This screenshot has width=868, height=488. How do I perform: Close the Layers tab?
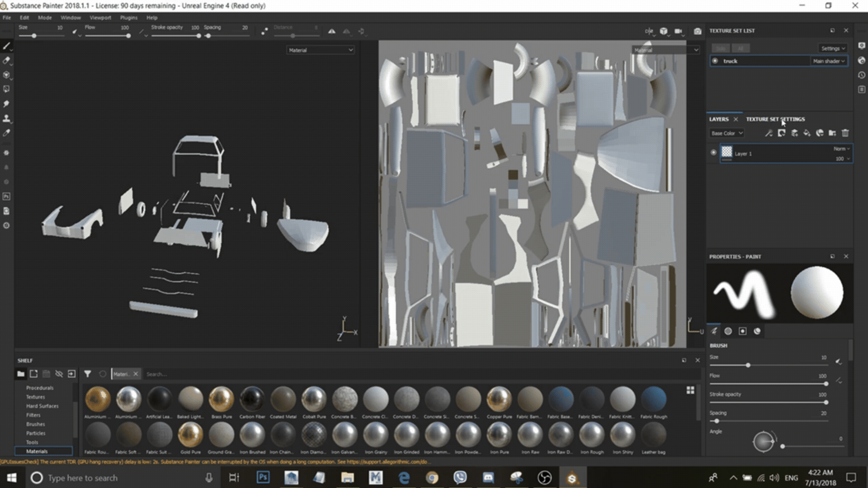[736, 119]
